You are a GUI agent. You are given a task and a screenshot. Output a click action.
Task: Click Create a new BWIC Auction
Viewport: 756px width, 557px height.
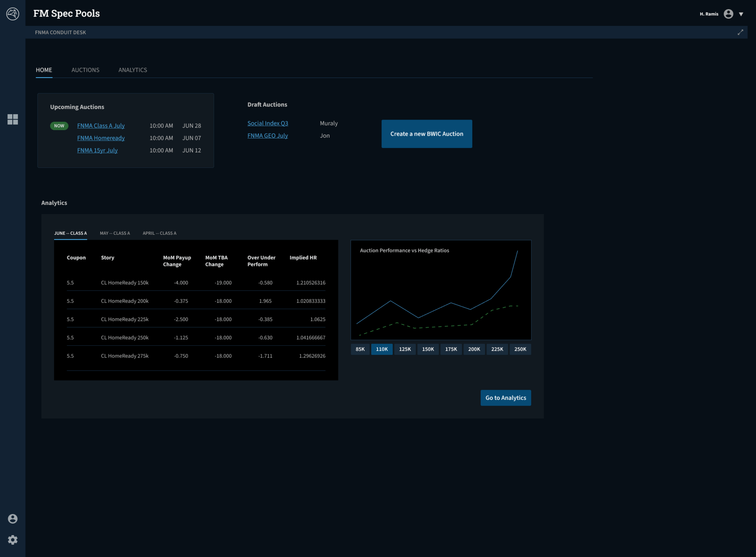pos(427,134)
